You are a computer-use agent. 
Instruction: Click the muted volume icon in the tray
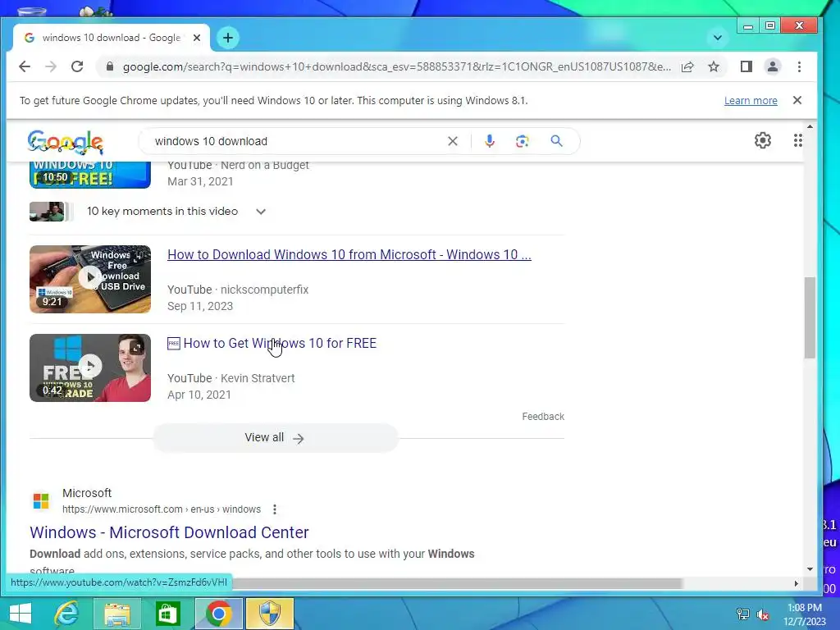(x=763, y=614)
